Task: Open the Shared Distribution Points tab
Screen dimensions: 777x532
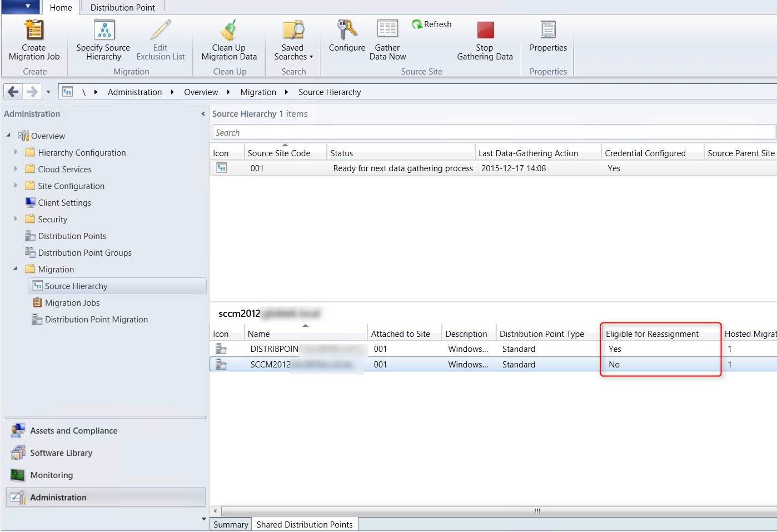Action: pos(305,524)
